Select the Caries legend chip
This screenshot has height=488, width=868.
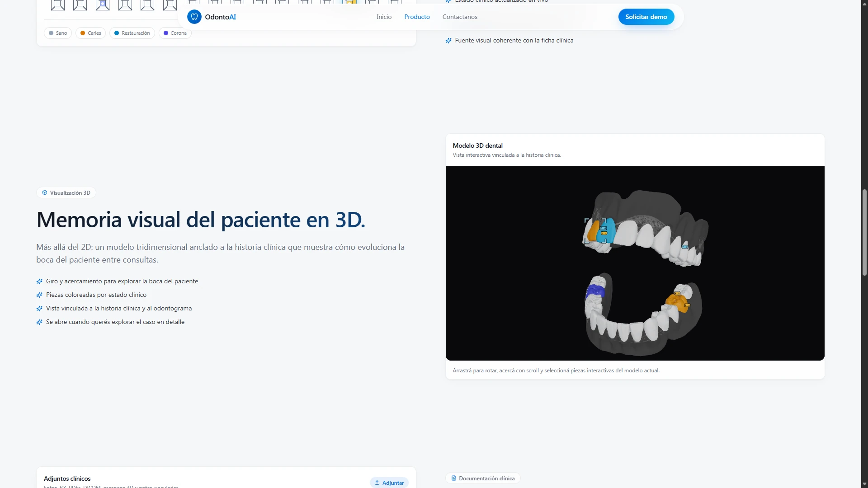[90, 33]
